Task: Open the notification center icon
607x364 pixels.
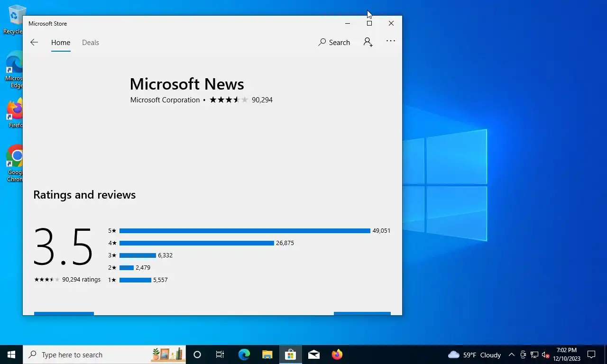Action: (591, 355)
